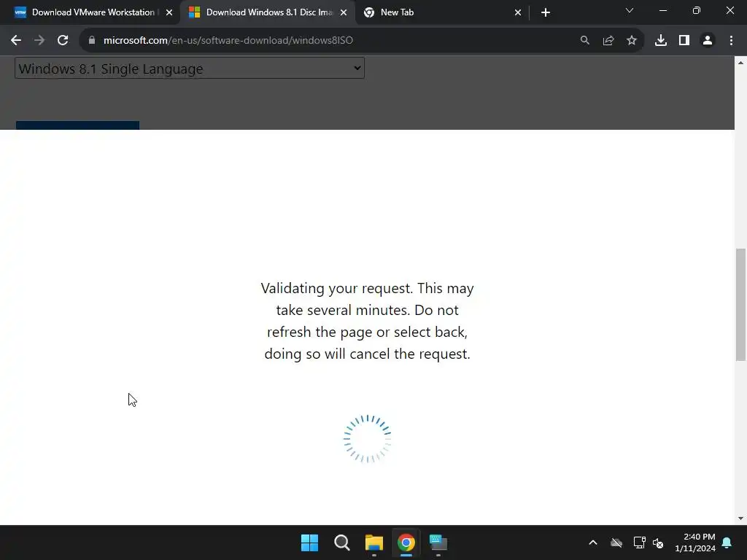Open the Windows 8.1 Single Language edition dropdown
The image size is (747, 560).
[190, 68]
